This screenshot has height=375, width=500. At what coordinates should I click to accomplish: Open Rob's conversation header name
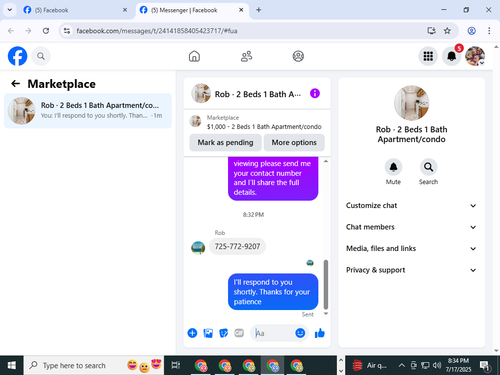click(x=258, y=94)
